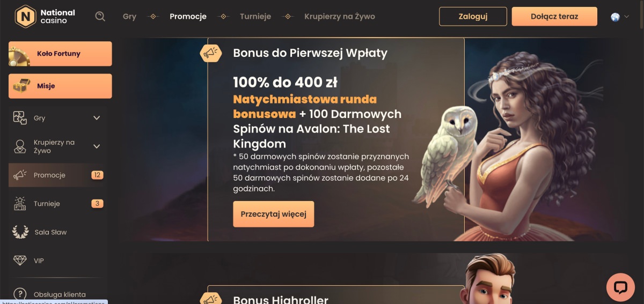Expand the Gry sidebar chevron
Screen dimensions: 644x304
pyautogui.click(x=97, y=118)
